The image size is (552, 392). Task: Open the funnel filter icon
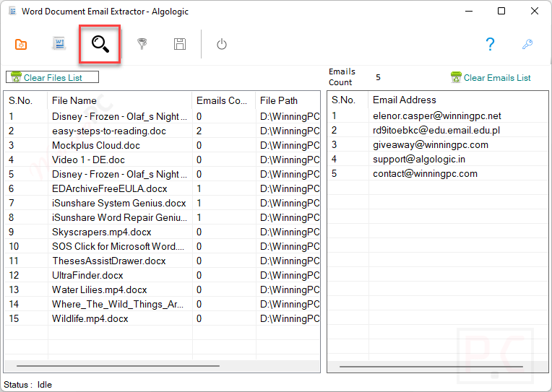coord(142,44)
